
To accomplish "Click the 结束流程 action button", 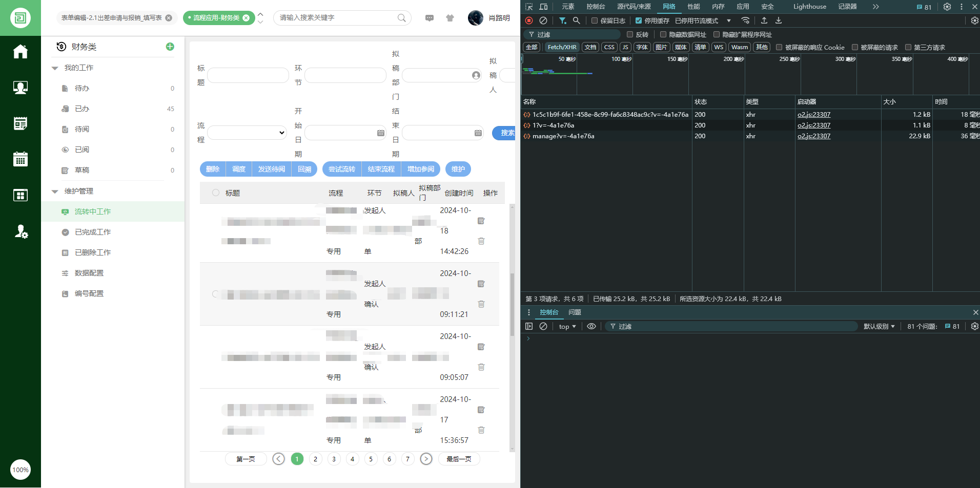I will pos(381,169).
